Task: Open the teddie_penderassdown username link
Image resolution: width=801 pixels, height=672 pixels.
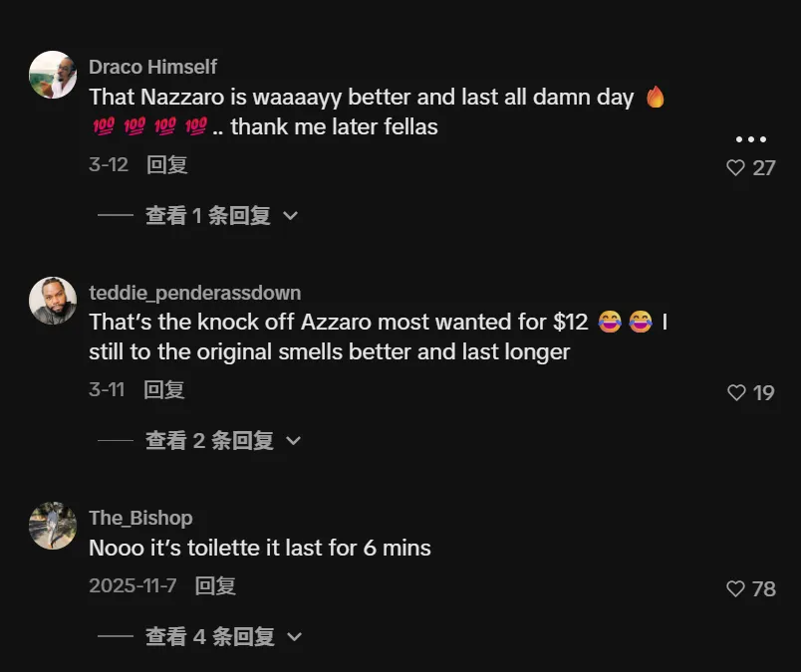Action: tap(194, 293)
